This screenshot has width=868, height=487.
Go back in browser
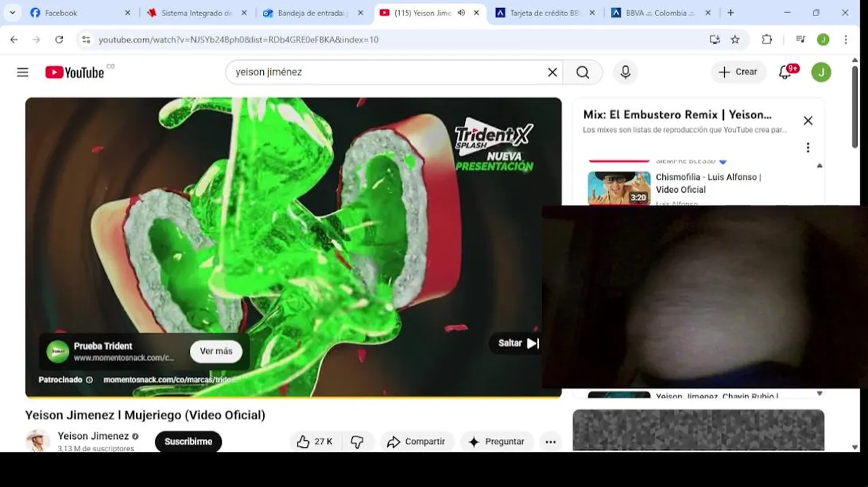[14, 40]
